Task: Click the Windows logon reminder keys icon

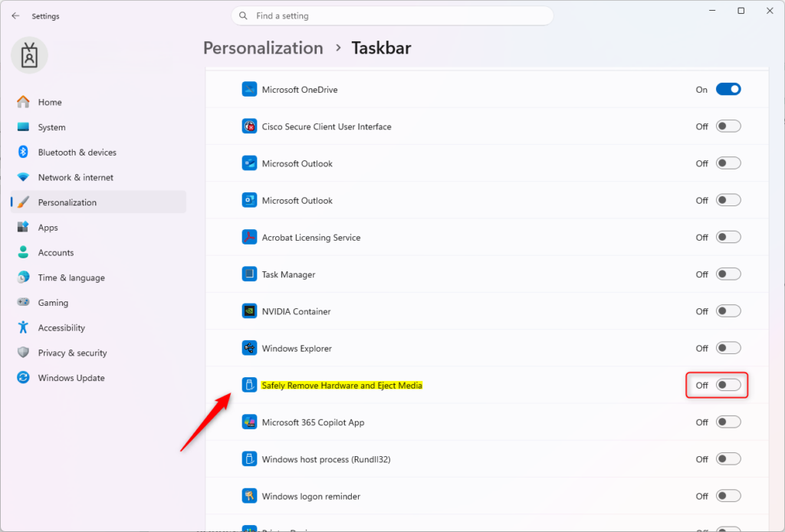Action: pos(249,496)
